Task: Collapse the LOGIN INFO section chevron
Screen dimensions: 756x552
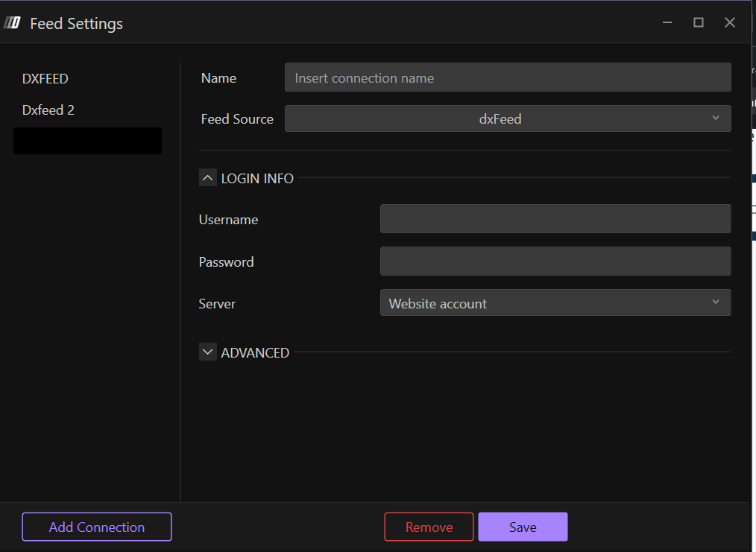Action: [x=208, y=178]
